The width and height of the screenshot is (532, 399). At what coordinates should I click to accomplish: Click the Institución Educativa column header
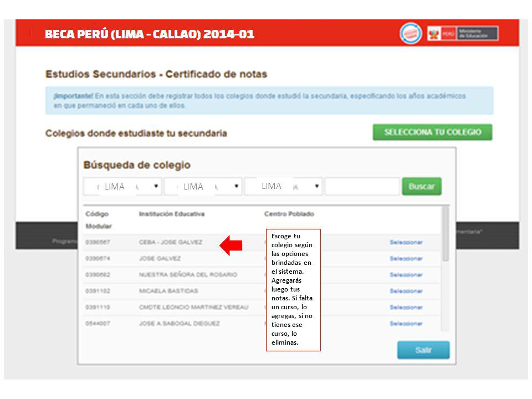[172, 214]
